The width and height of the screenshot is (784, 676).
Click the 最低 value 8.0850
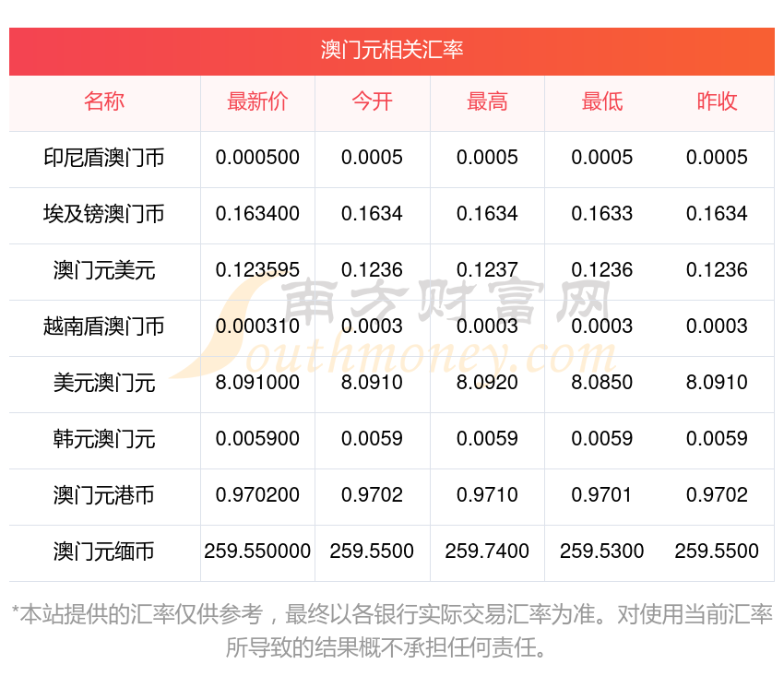(602, 383)
